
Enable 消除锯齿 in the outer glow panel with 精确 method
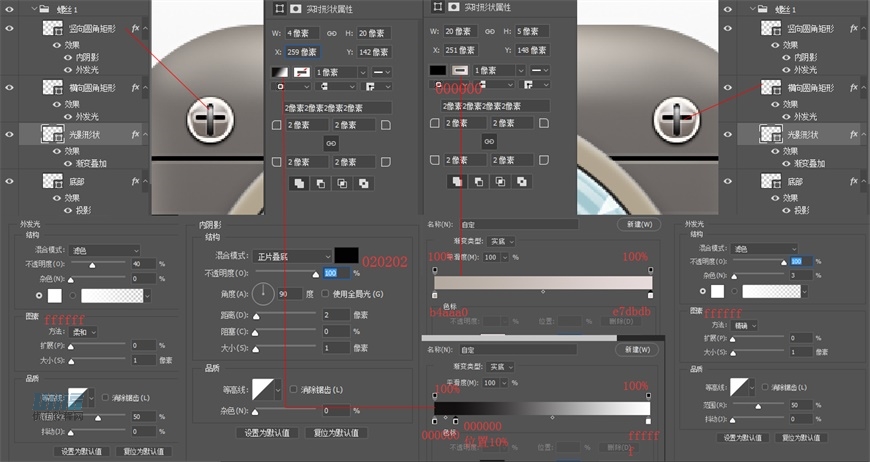[765, 387]
